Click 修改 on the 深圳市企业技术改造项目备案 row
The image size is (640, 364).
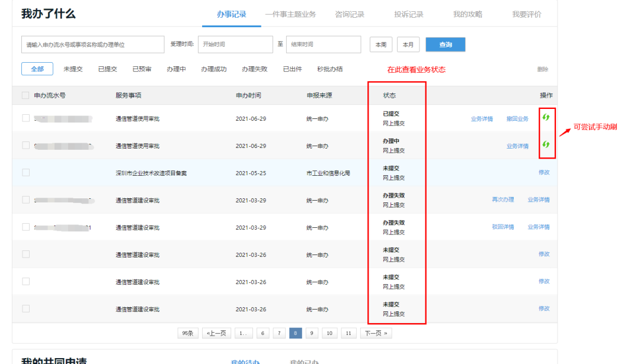543,172
